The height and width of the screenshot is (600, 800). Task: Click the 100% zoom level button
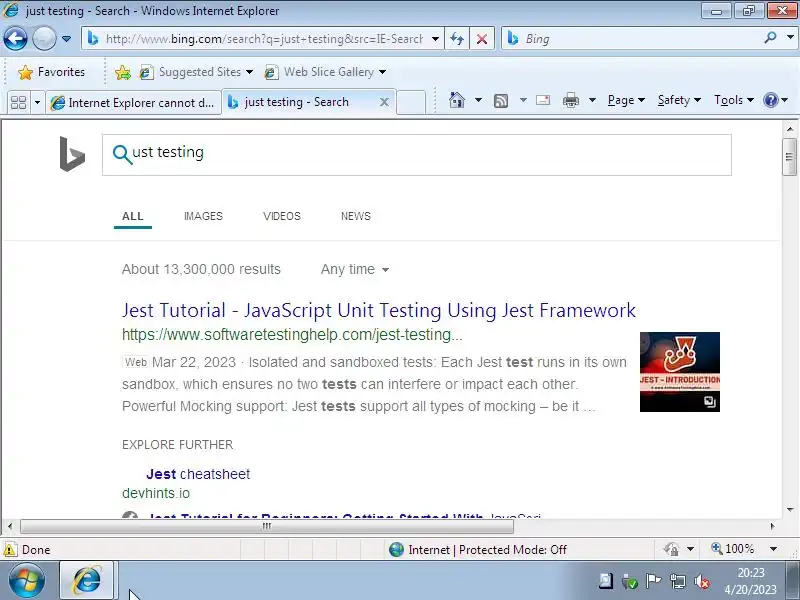(x=733, y=549)
